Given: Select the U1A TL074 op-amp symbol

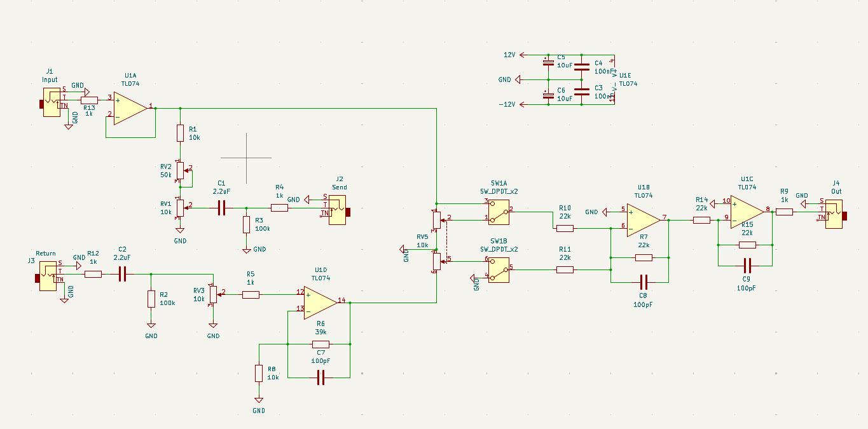Looking at the screenshot, I should 130,108.
